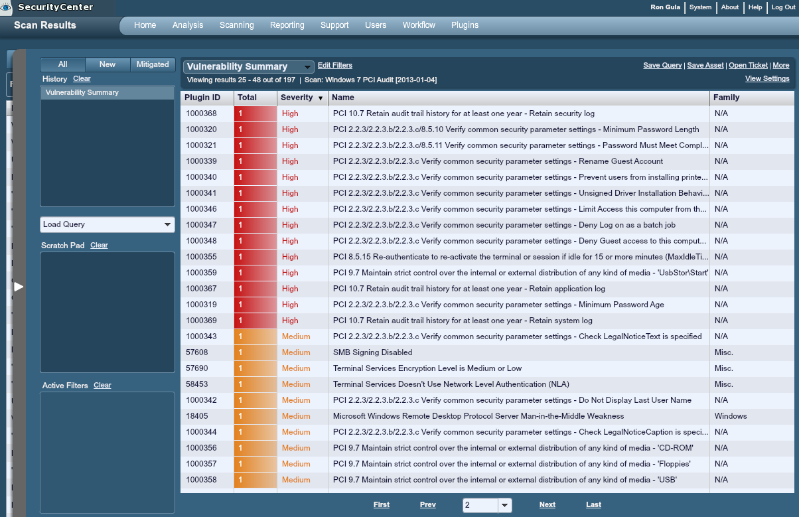
Task: Click red Total cell for plugin 1000368
Action: [255, 114]
